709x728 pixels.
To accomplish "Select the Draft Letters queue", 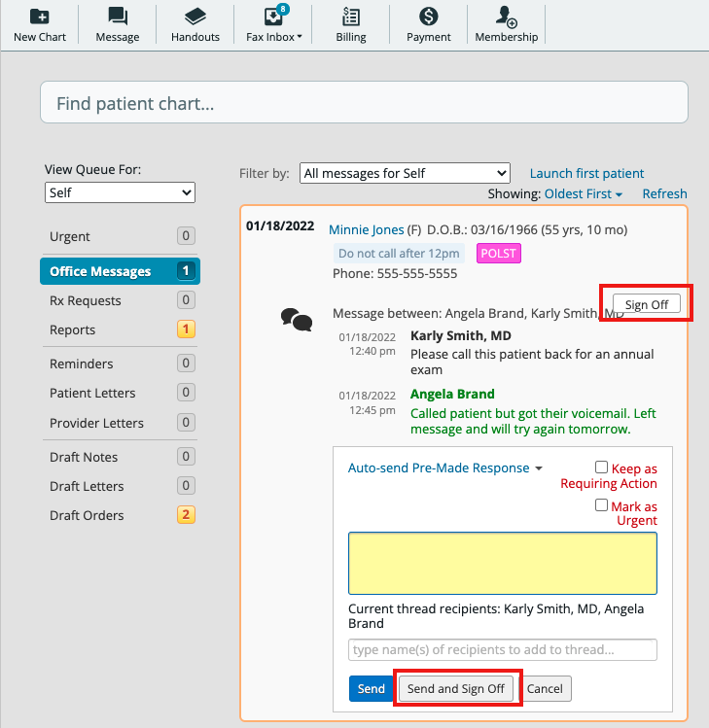I will [120, 486].
